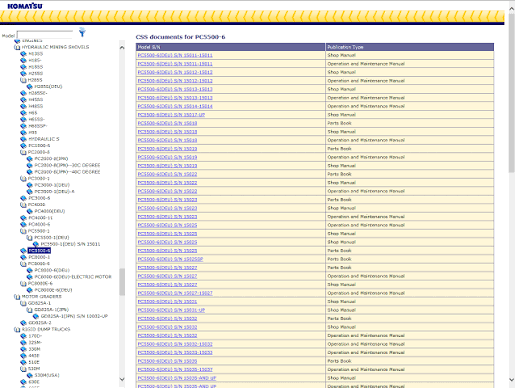Click book icon beside highlighted PC5500-6
The height and width of the screenshot is (388, 515).
click(23, 250)
